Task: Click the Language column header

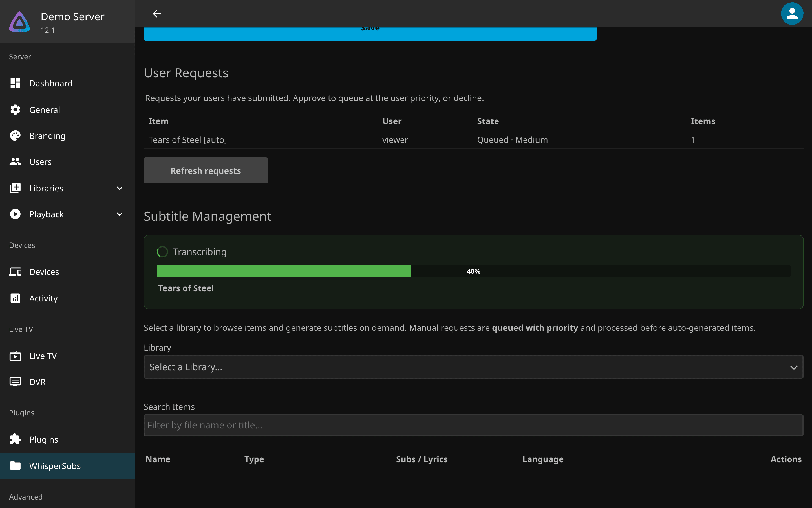Action: coord(542,459)
